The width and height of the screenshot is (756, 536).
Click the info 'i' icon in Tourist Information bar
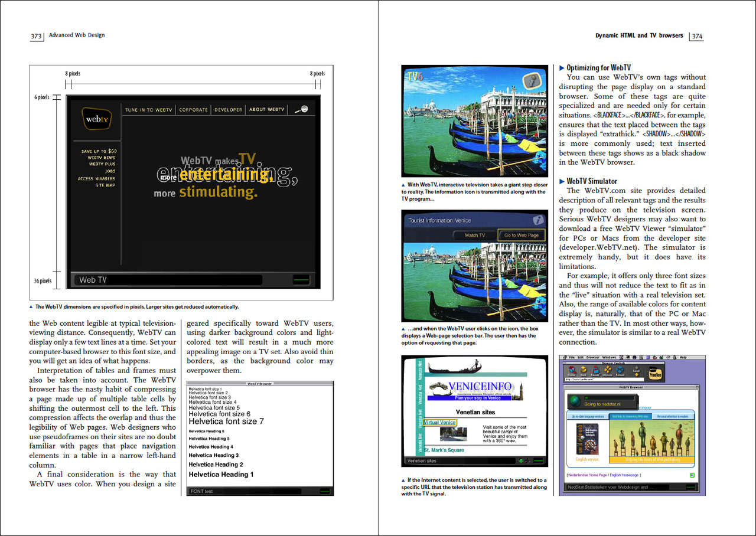538,220
